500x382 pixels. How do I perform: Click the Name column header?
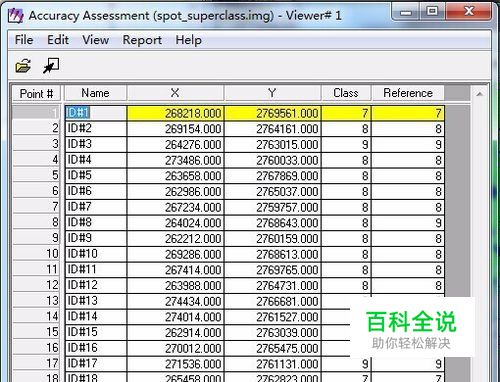[x=95, y=93]
